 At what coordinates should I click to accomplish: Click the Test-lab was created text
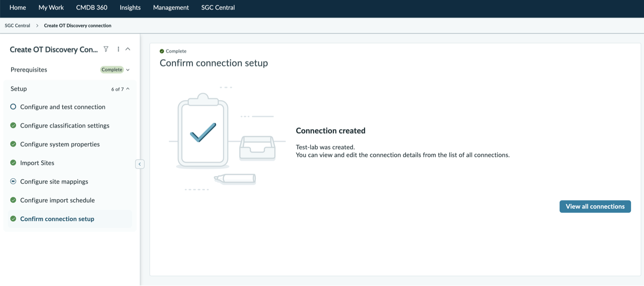pyautogui.click(x=325, y=147)
